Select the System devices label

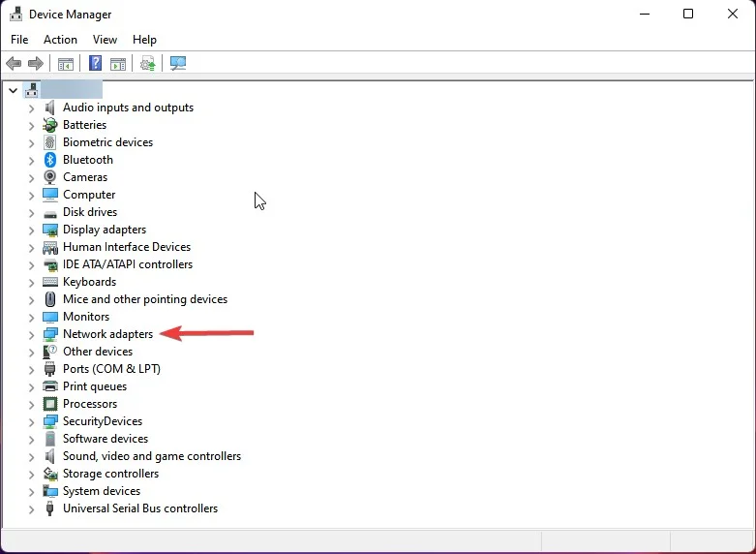102,491
